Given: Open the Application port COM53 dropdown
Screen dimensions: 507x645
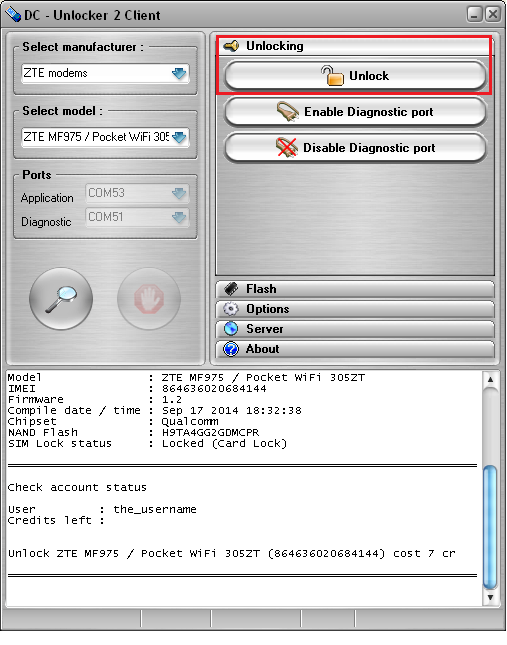Looking at the screenshot, I should (x=137, y=193).
